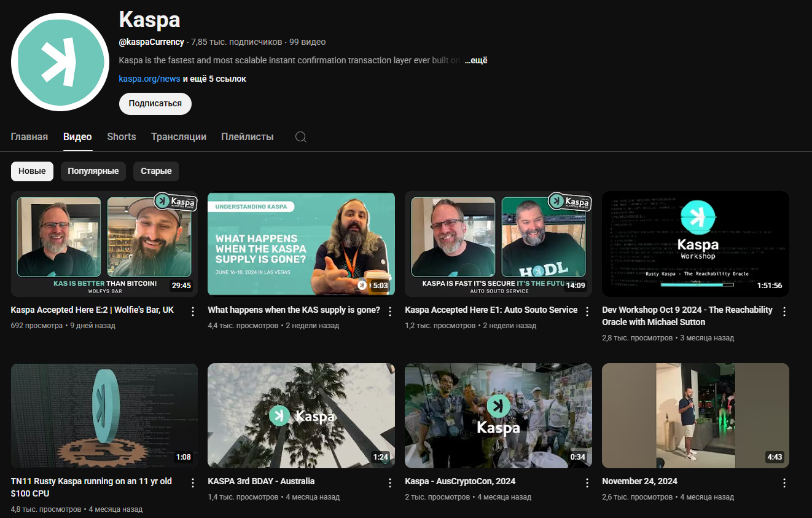The height and width of the screenshot is (518, 812).
Task: Expand channel description with …ещё
Action: point(476,61)
